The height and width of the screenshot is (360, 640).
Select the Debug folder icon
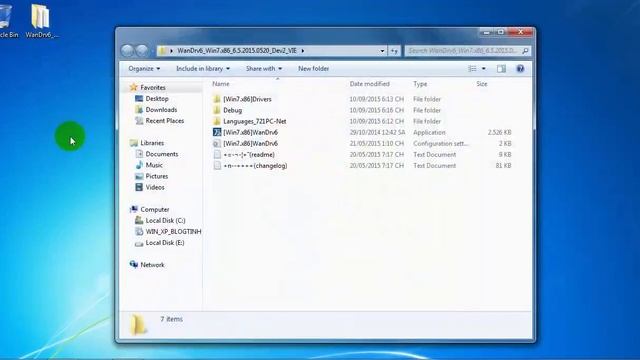click(x=217, y=110)
